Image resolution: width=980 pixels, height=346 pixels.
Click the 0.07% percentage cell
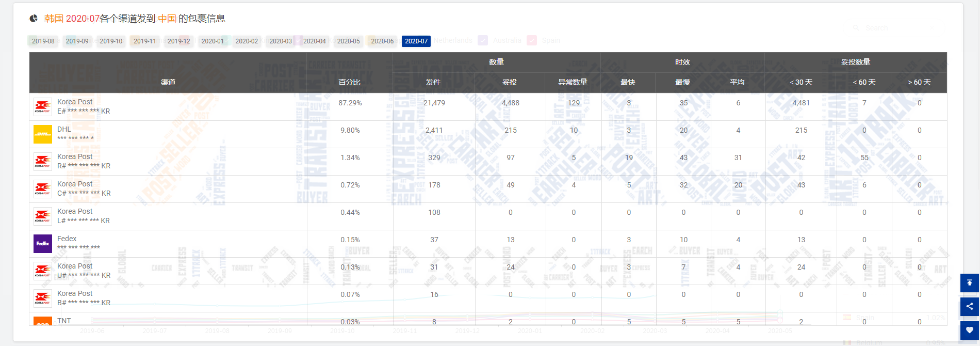click(x=350, y=294)
